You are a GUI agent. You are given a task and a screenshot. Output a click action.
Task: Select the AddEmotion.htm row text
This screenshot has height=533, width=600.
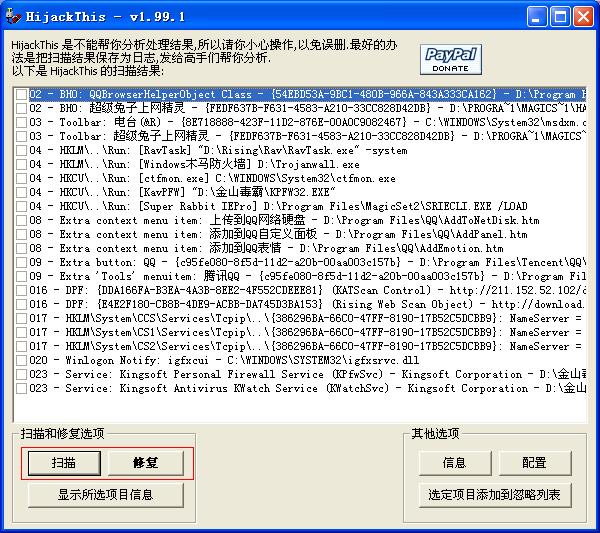coord(266,248)
